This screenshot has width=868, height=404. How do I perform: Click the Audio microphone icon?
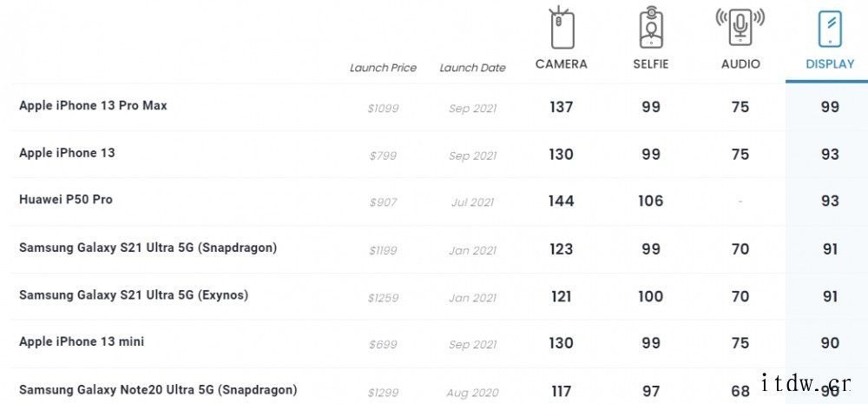740,26
